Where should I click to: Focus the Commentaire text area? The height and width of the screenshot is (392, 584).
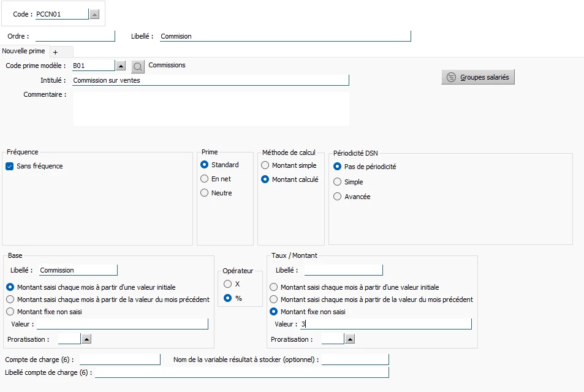pyautogui.click(x=211, y=108)
